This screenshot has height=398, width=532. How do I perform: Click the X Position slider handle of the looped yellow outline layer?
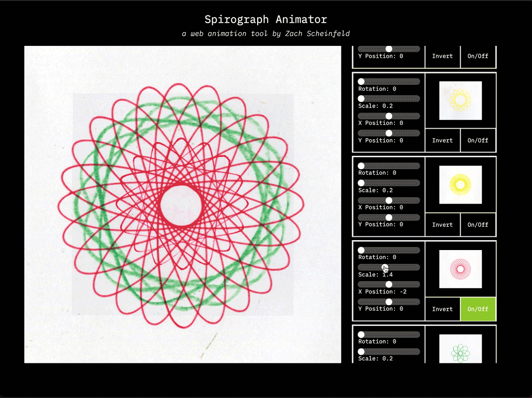(389, 116)
